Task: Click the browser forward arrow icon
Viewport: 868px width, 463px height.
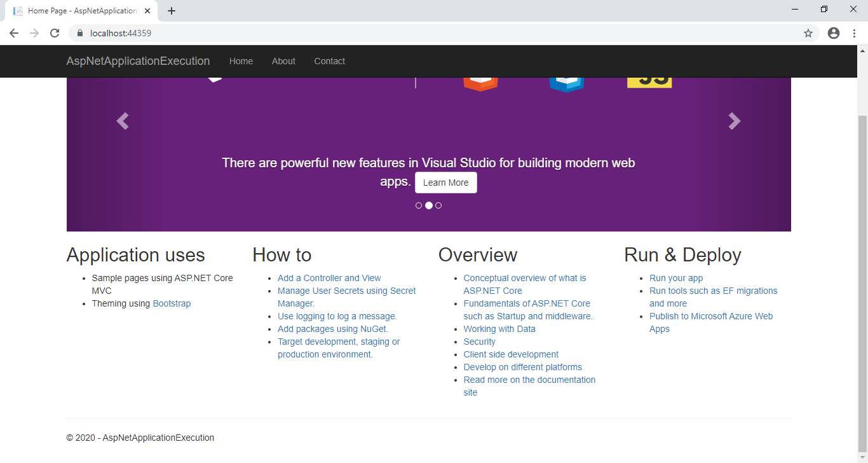Action: (x=34, y=32)
